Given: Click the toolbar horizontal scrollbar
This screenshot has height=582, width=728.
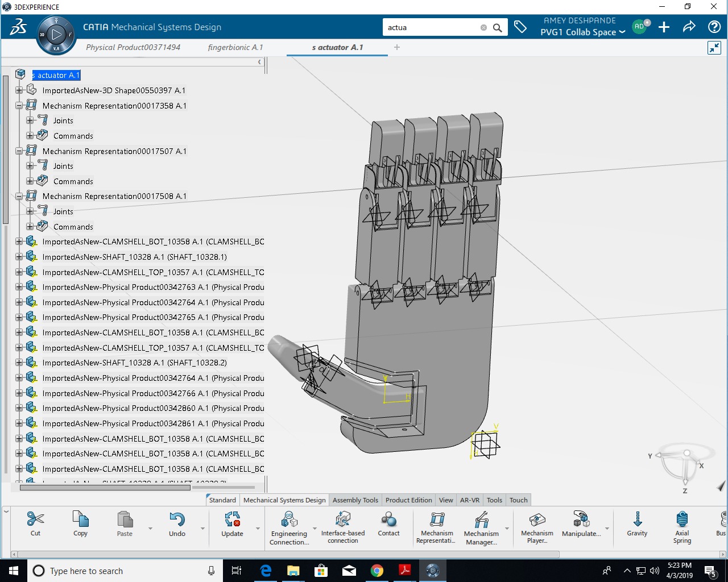Looking at the screenshot, I should 288,554.
